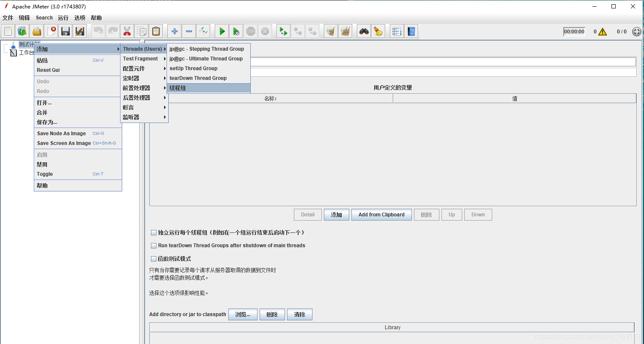Click the Undo arrow icon
The height and width of the screenshot is (344, 644).
click(98, 31)
